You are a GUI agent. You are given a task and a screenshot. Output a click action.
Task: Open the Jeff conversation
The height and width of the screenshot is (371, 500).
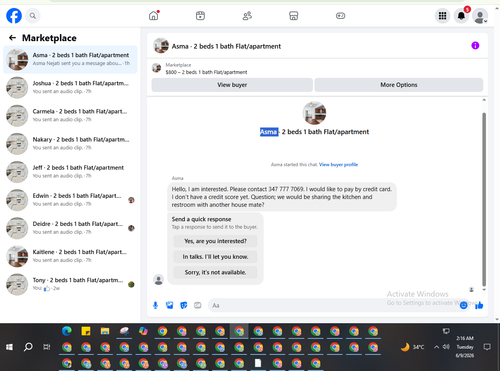point(70,172)
